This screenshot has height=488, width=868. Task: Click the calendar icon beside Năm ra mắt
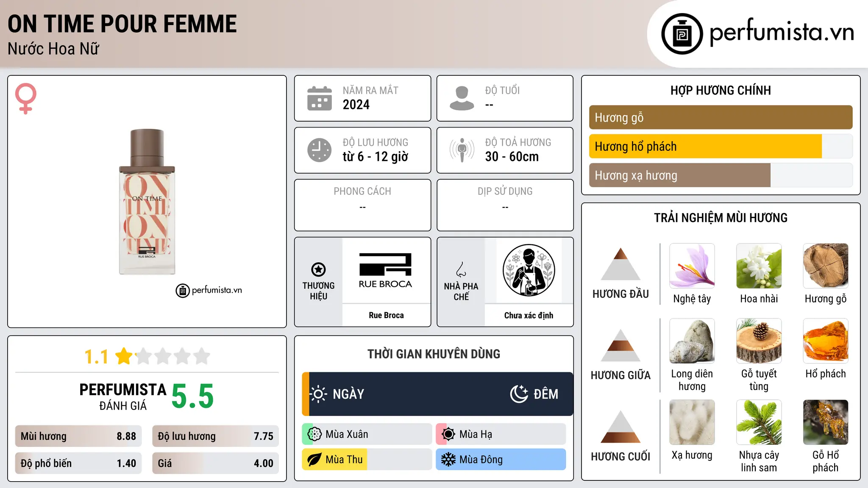320,98
